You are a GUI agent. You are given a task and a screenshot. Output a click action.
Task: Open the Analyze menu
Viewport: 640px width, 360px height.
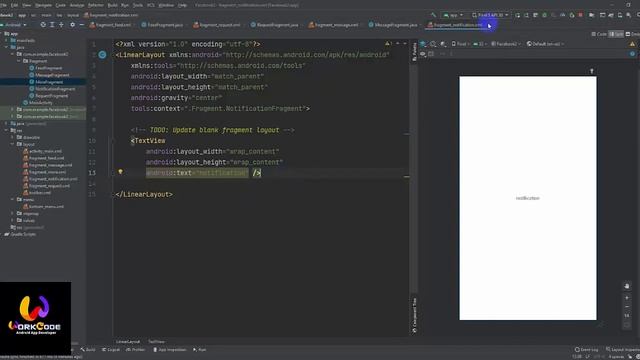[77, 5]
